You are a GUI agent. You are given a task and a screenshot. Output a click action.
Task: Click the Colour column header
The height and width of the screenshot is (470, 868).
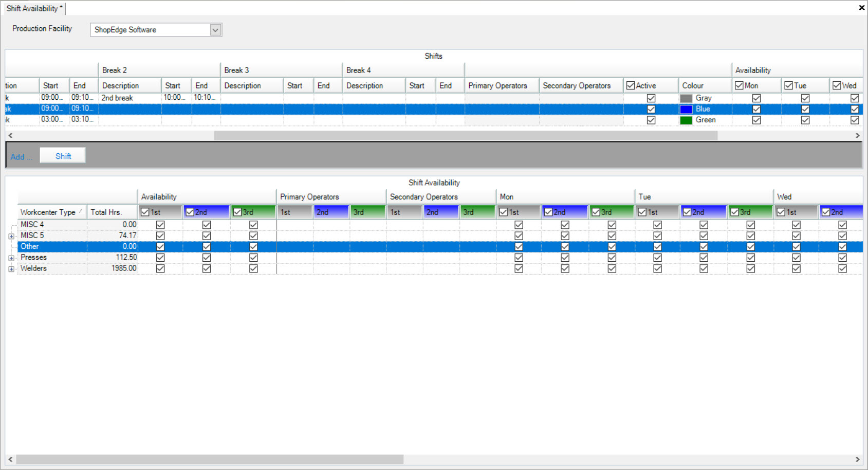click(705, 85)
